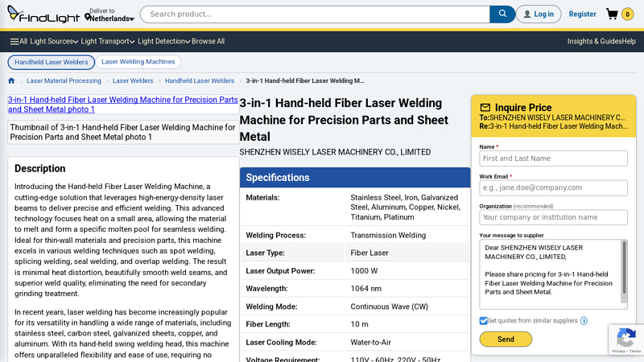Click the home breadcrumb icon
644x362 pixels.
11,80
